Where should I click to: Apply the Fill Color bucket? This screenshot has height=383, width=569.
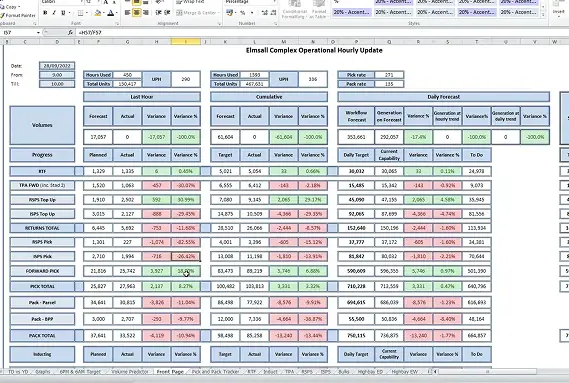click(x=98, y=13)
